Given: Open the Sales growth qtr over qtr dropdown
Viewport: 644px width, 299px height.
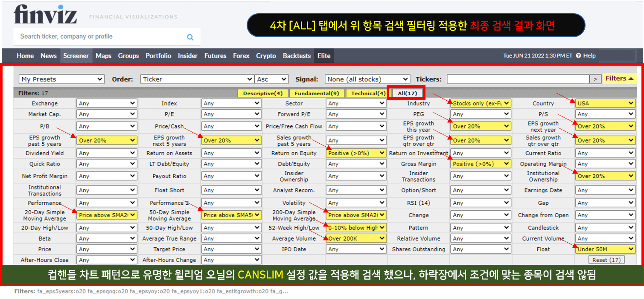Looking at the screenshot, I should pos(605,140).
